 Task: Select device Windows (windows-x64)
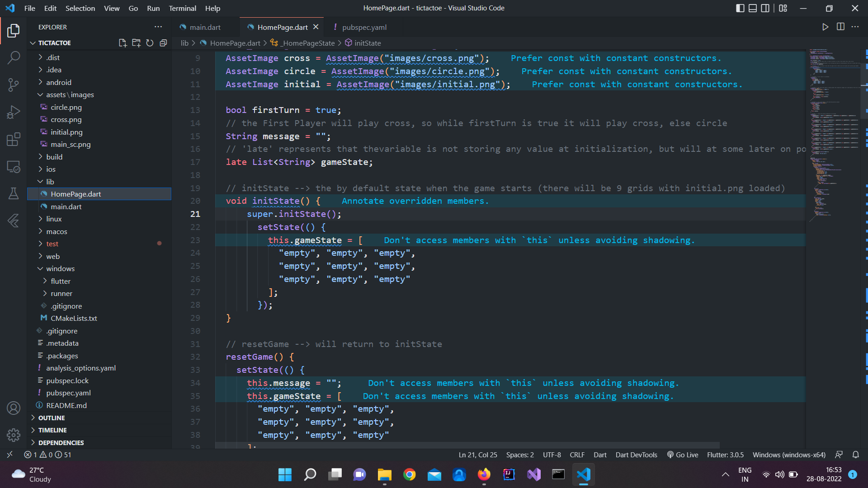[x=789, y=455]
